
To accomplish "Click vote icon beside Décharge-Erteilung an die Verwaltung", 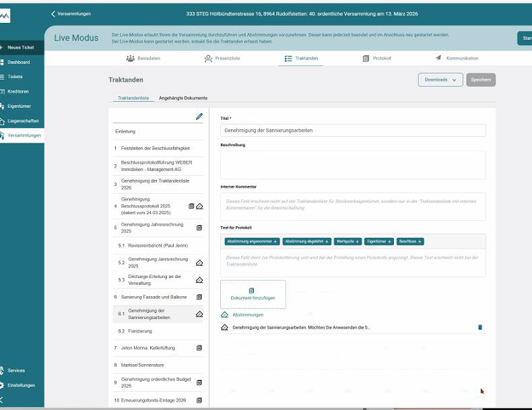I will [199, 280].
